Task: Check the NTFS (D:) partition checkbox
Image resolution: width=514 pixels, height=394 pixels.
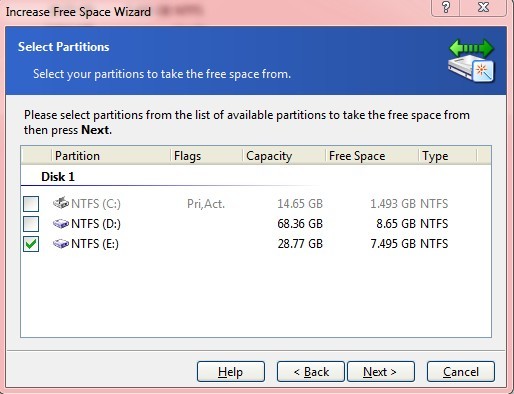Action: (31, 224)
